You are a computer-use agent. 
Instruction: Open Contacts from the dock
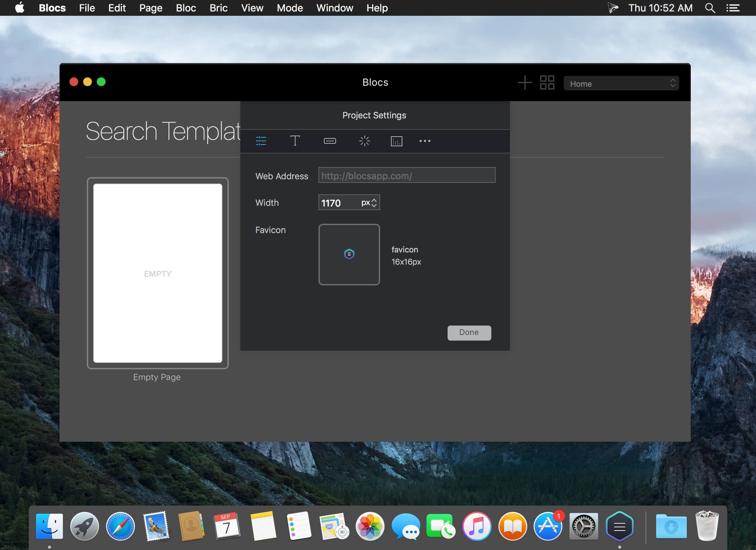[x=191, y=526]
